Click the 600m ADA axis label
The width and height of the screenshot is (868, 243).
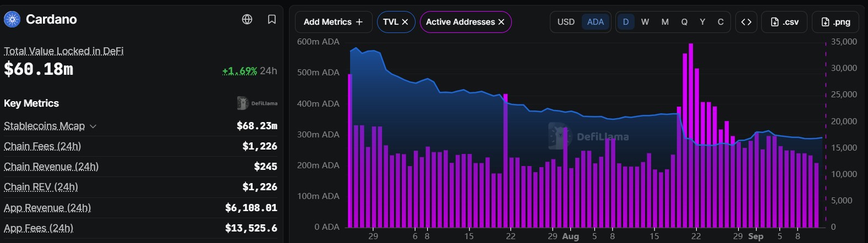coord(318,42)
